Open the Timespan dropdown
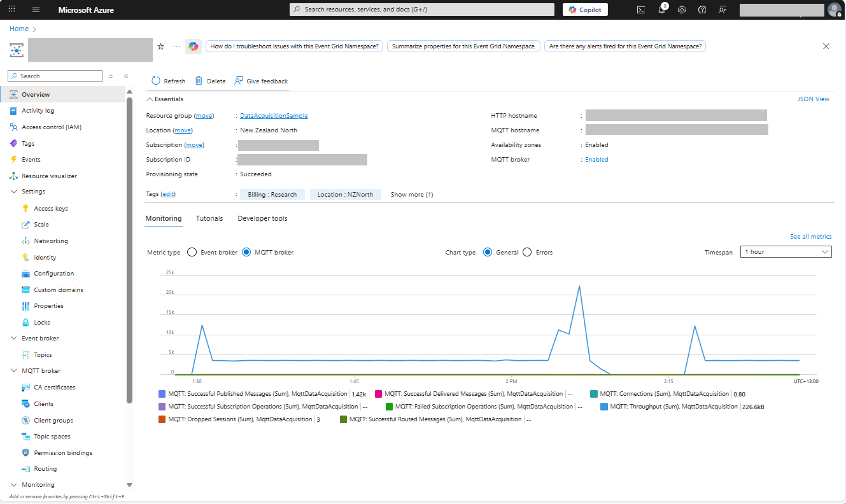This screenshot has height=504, width=846. click(786, 252)
